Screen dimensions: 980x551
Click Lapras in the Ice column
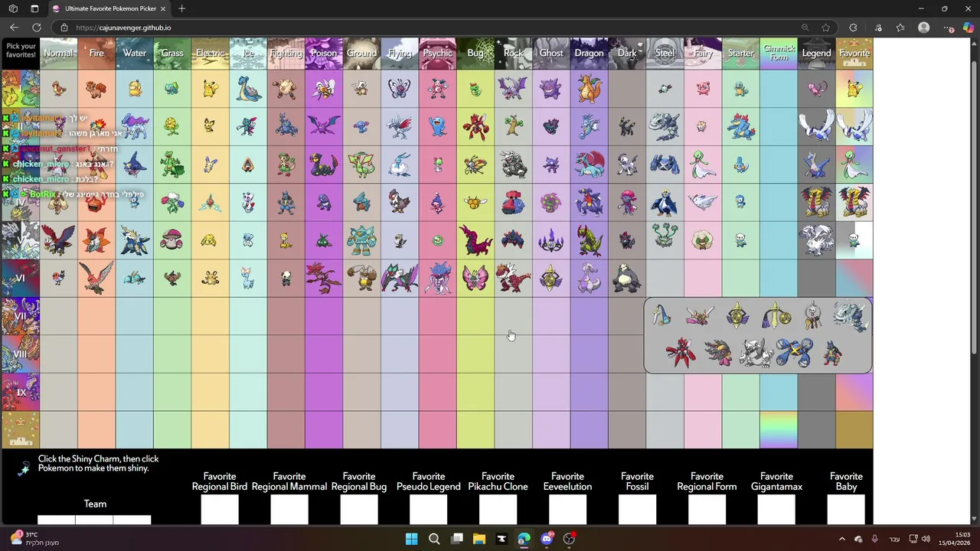(x=248, y=89)
